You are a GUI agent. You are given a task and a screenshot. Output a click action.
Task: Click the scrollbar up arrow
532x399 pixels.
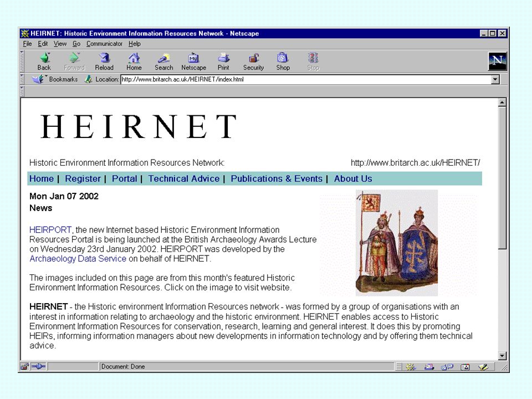tap(503, 102)
